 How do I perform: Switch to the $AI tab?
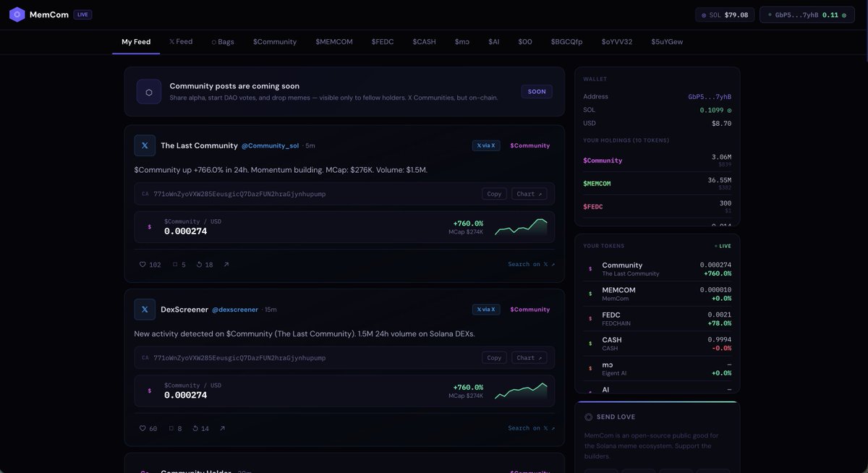pyautogui.click(x=494, y=42)
